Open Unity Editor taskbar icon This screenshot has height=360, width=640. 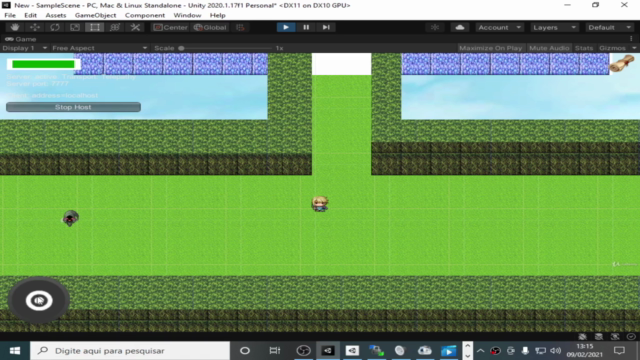pyautogui.click(x=328, y=351)
